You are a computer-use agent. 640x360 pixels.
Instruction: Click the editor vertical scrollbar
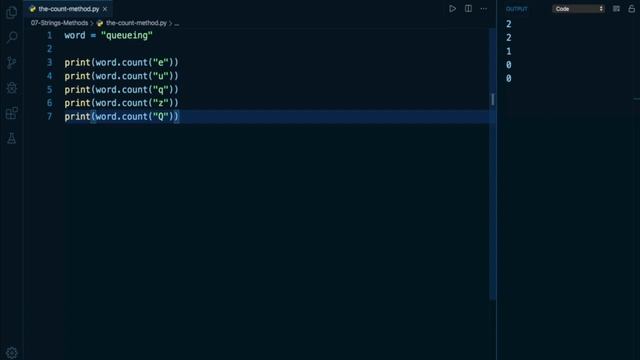[493, 163]
